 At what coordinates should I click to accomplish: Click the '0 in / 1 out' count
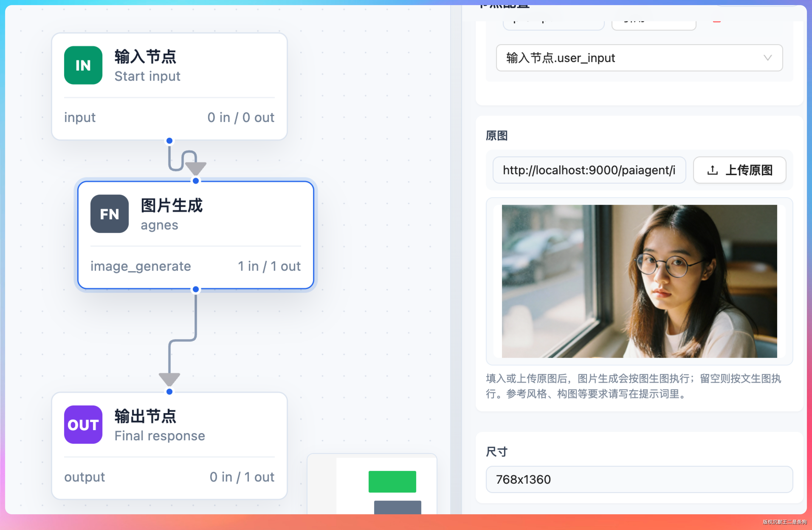pyautogui.click(x=242, y=477)
